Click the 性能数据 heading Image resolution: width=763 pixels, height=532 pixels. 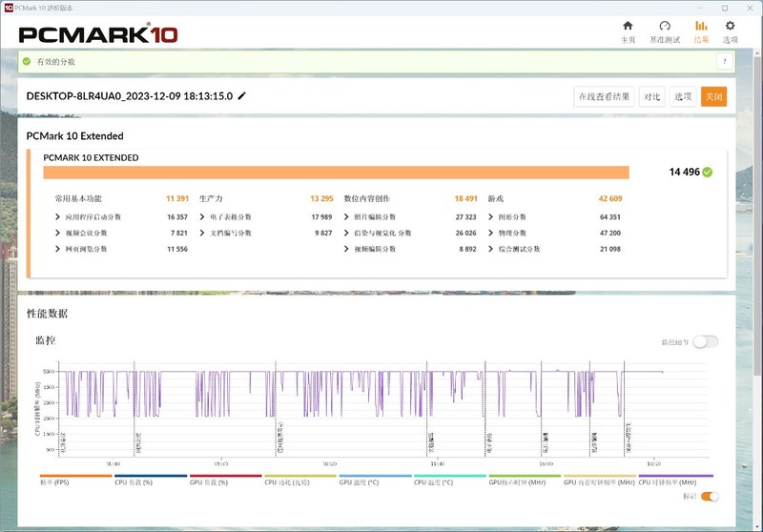tap(47, 314)
